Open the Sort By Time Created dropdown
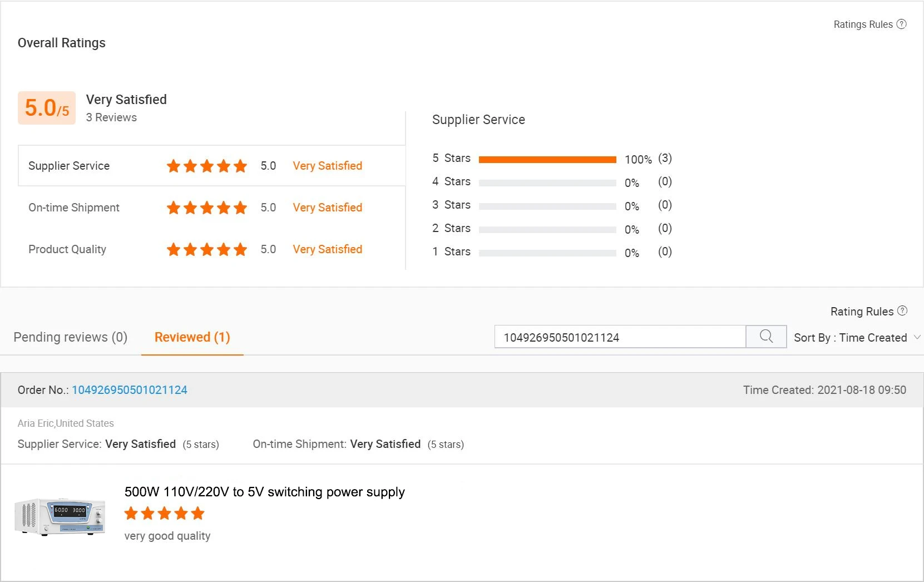The height and width of the screenshot is (582, 924). coord(851,338)
